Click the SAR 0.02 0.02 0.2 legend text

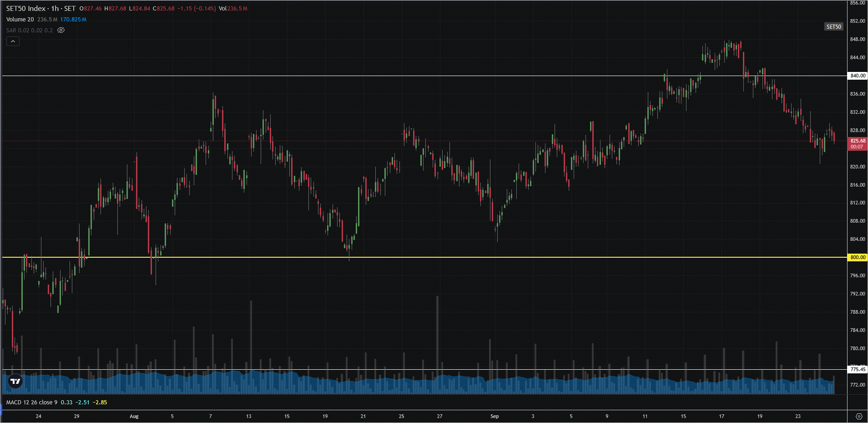30,31
